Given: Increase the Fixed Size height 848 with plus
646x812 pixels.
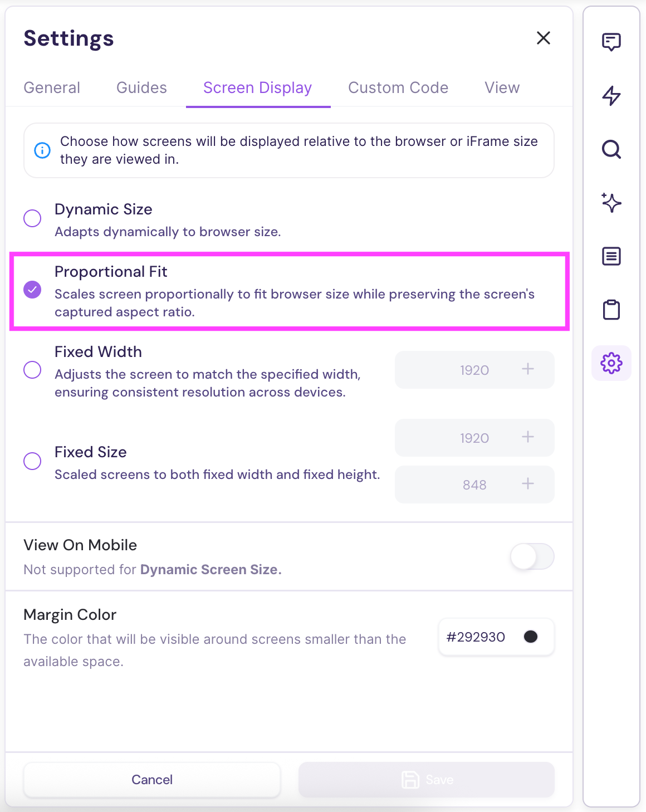Looking at the screenshot, I should point(527,484).
